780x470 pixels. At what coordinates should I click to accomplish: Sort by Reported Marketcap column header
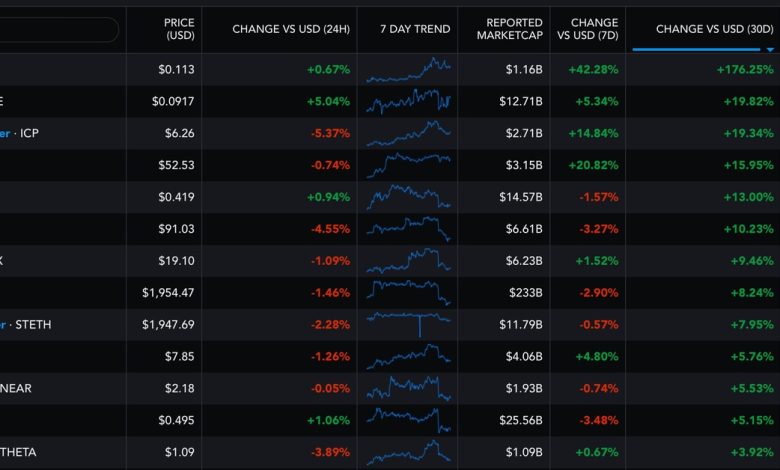[x=514, y=29]
